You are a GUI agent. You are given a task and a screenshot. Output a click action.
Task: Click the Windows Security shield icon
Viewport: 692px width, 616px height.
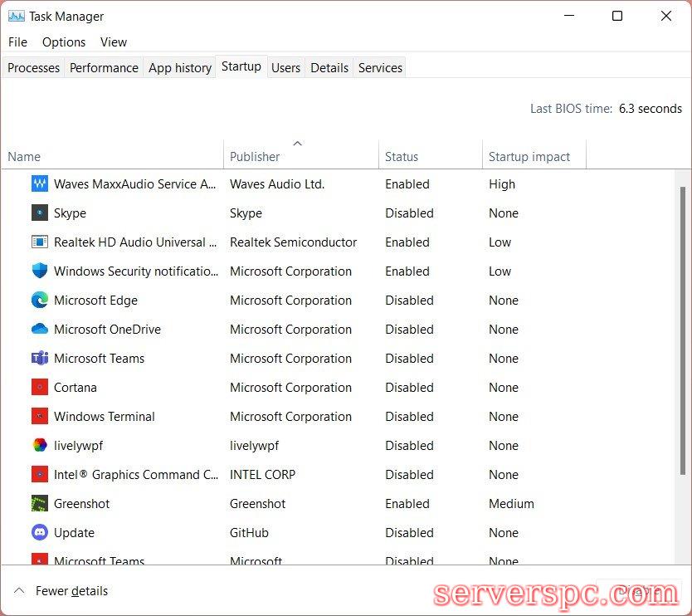pyautogui.click(x=39, y=271)
